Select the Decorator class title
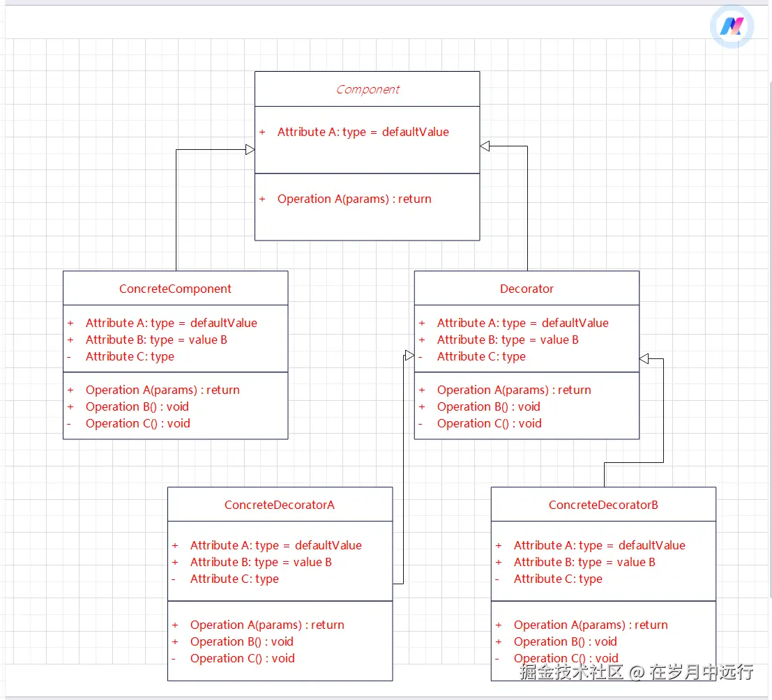This screenshot has width=772, height=700. tap(527, 289)
